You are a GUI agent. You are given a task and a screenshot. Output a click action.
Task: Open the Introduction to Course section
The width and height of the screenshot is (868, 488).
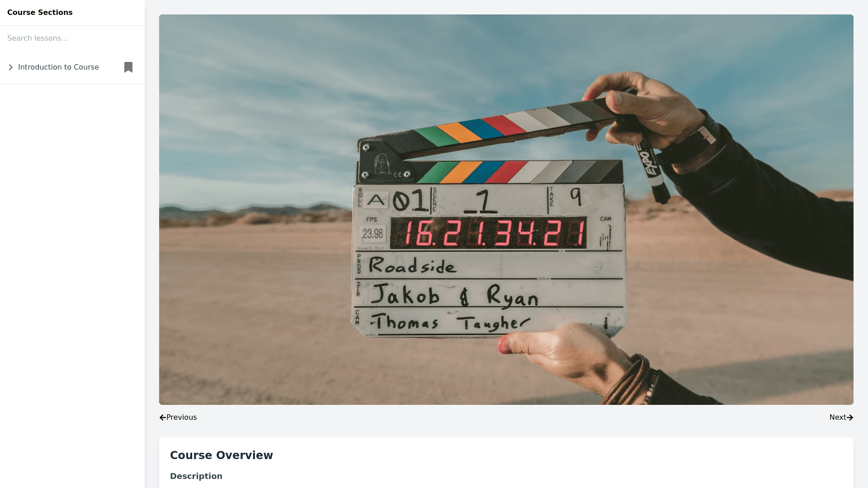pos(58,67)
